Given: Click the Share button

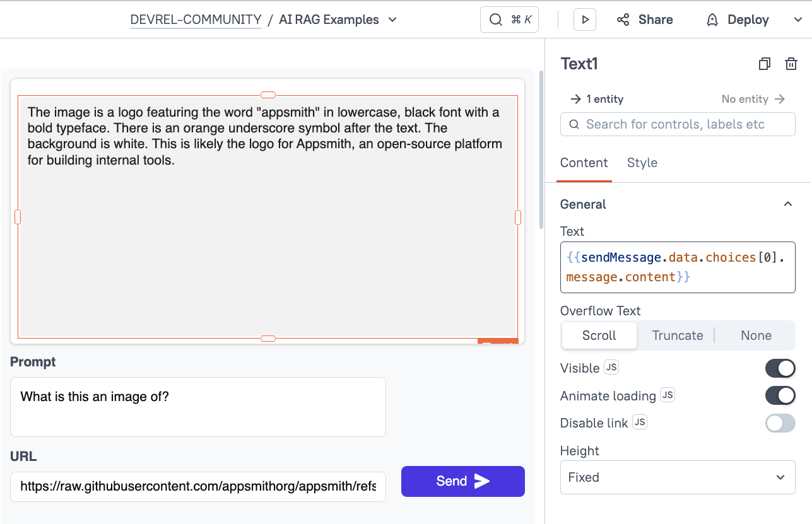Looking at the screenshot, I should 645,20.
